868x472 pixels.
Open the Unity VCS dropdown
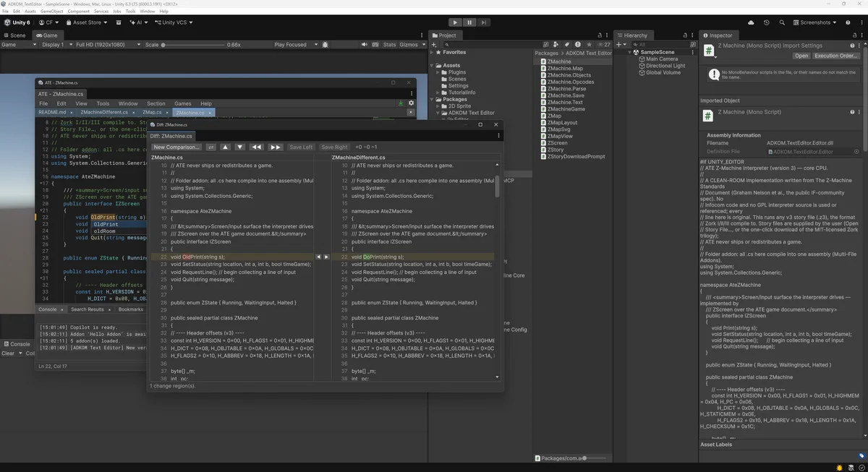pyautogui.click(x=174, y=22)
